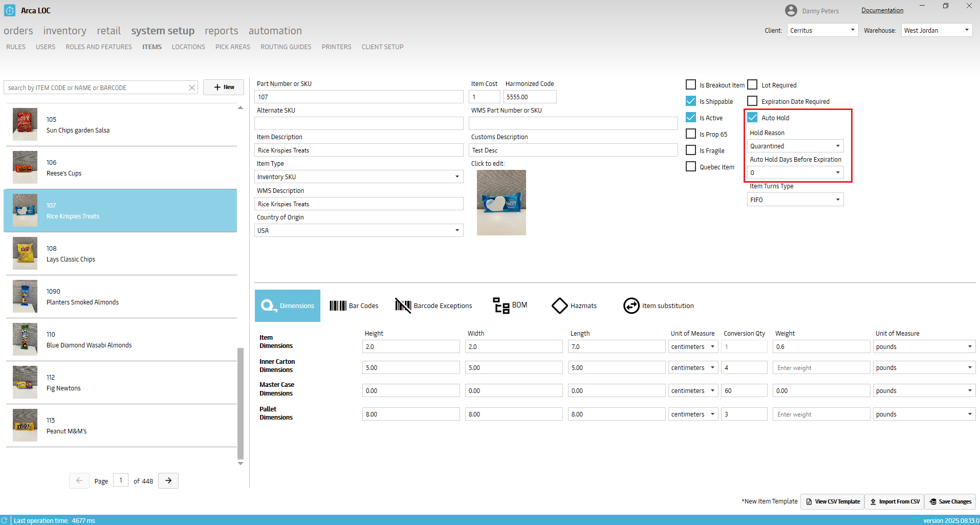Open the LOCATIONS sub-tab
This screenshot has height=525, width=980.
click(x=188, y=47)
